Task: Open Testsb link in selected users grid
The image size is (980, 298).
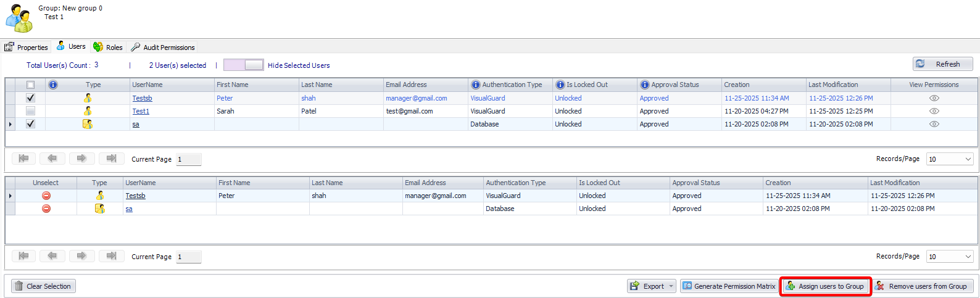Action: coord(135,196)
